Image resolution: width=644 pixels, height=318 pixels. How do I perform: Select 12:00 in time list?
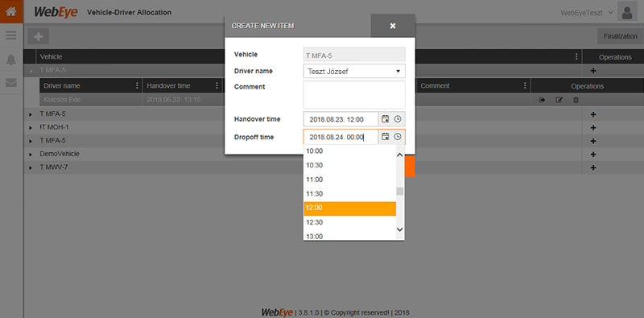pos(349,209)
